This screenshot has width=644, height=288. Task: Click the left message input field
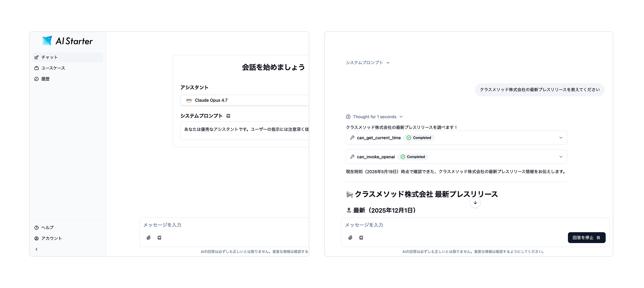225,225
